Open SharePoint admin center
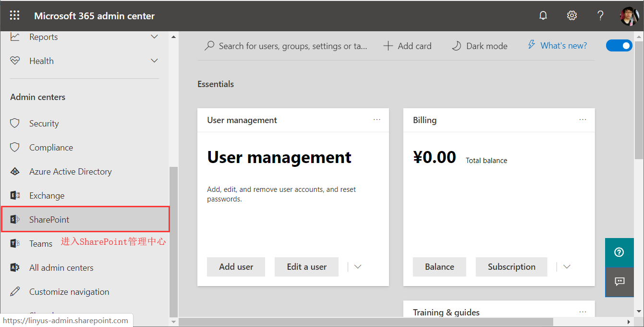644x327 pixels. pyautogui.click(x=85, y=219)
